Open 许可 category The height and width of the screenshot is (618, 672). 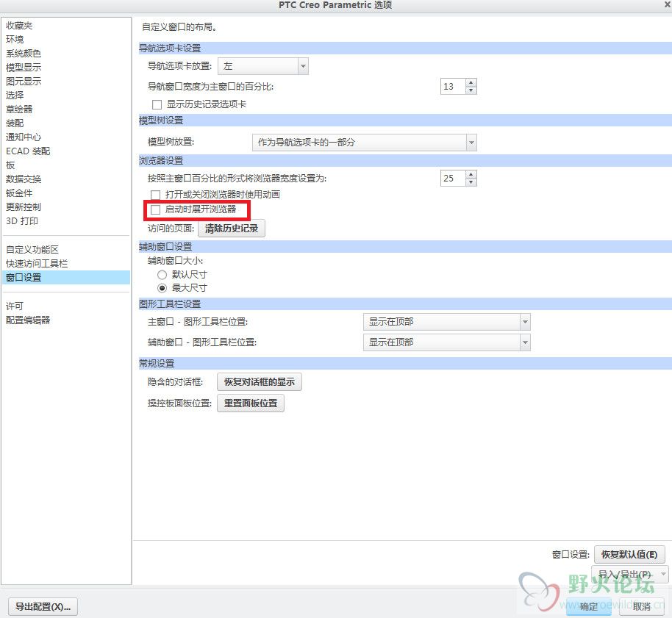click(x=15, y=306)
